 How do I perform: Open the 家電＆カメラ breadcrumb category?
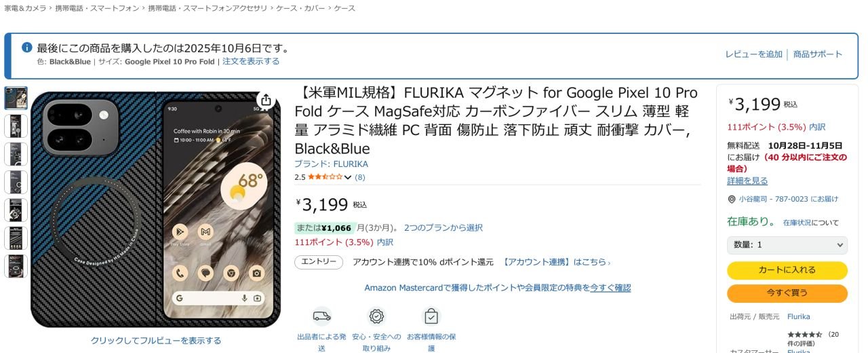coord(26,8)
